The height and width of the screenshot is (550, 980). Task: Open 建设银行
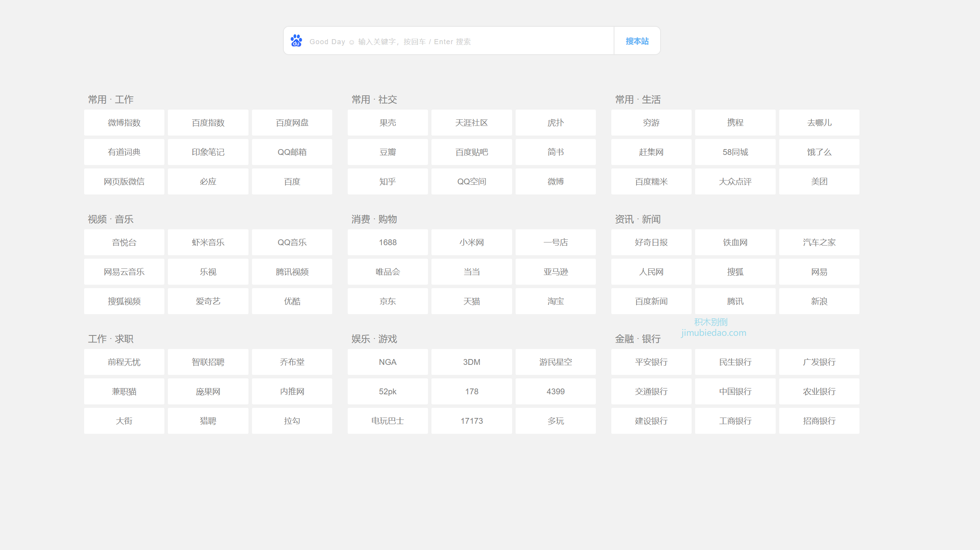[x=651, y=421]
